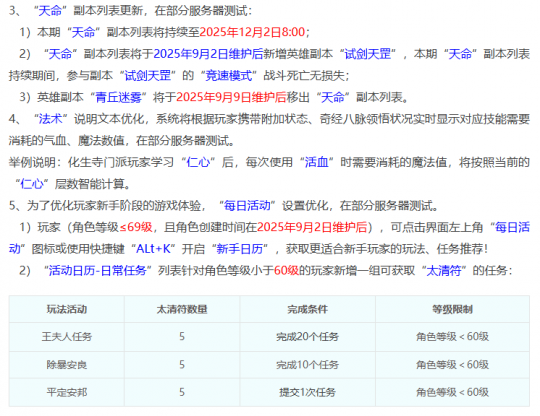Select the 王夫人任务 table cell
540x416 pixels.
(x=67, y=336)
